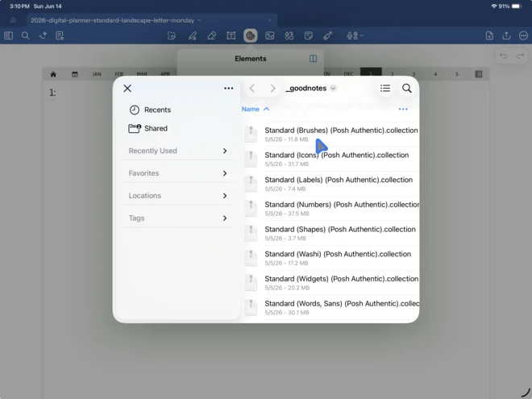Image resolution: width=532 pixels, height=399 pixels.
Task: Tap the battery status indicator
Action: tap(517, 6)
